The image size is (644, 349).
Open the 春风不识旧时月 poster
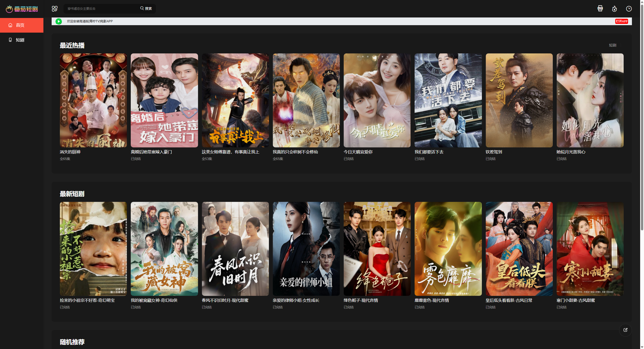click(235, 249)
